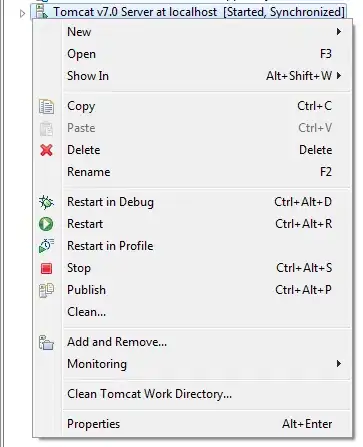
Task: Click the stopwatch Restart in Profile icon
Action: 46,246
